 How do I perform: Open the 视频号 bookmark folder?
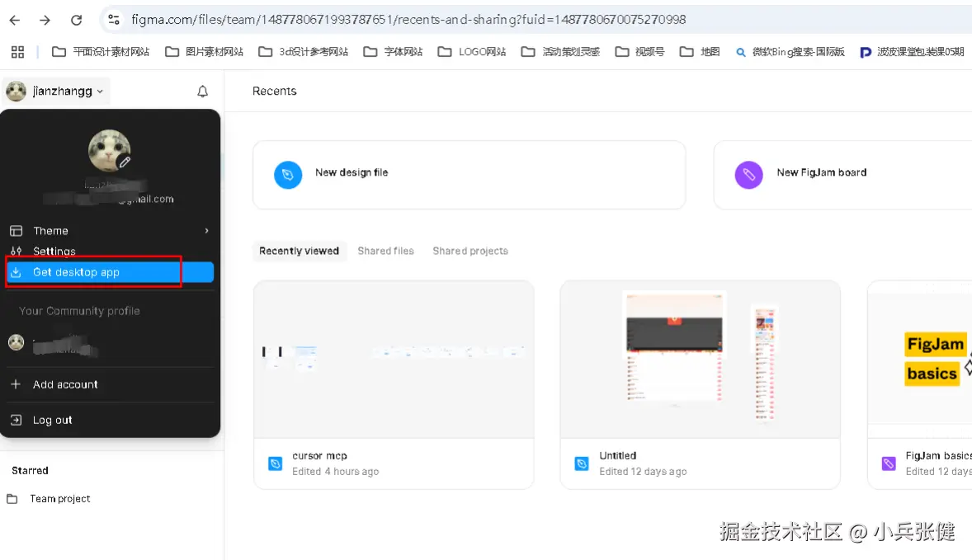click(639, 52)
